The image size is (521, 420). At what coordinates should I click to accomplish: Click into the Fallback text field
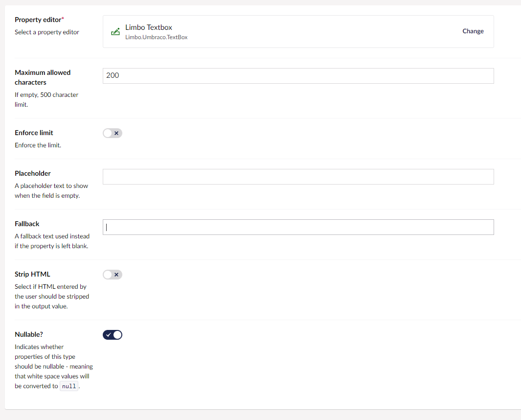pos(298,227)
